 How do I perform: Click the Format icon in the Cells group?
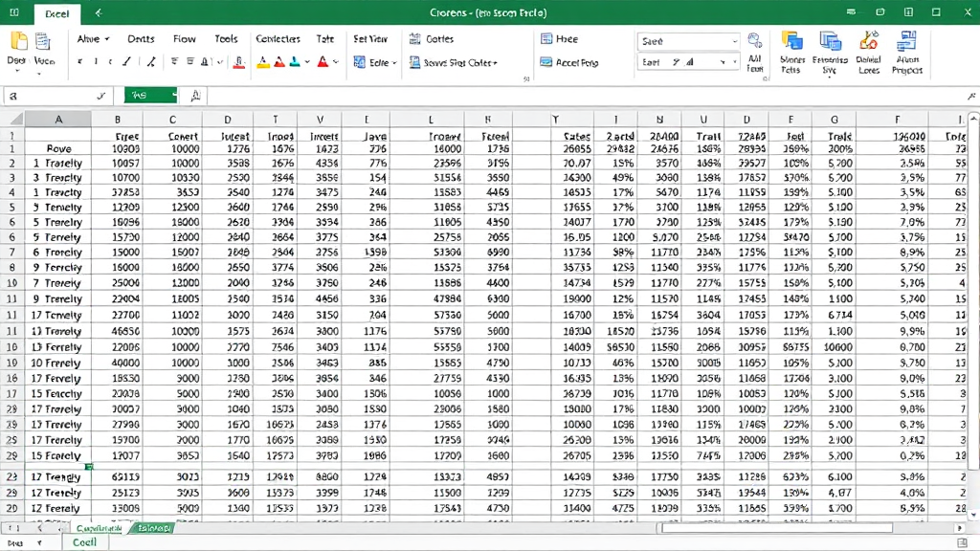(868, 48)
